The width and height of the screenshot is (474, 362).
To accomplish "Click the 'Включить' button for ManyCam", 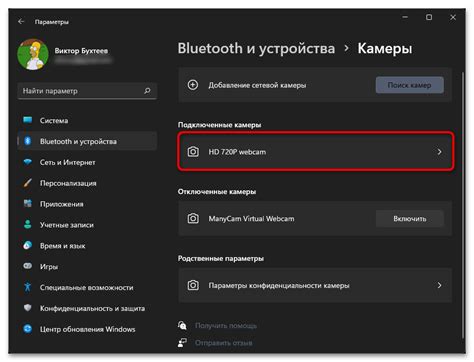I will [x=410, y=219].
